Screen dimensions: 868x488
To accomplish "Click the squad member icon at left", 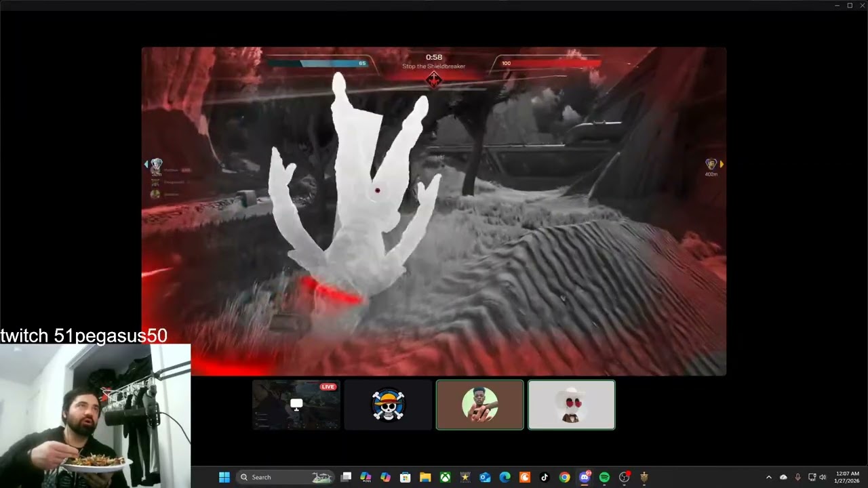I will click(157, 165).
